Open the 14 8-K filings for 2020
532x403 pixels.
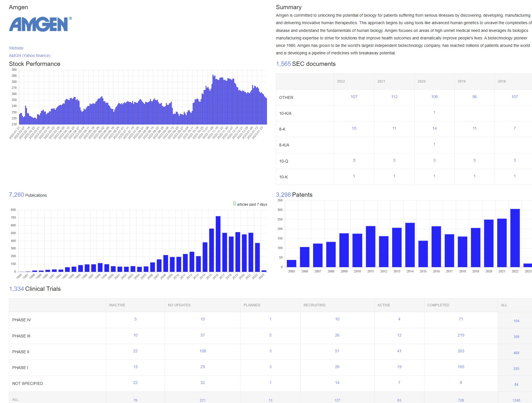(x=434, y=128)
